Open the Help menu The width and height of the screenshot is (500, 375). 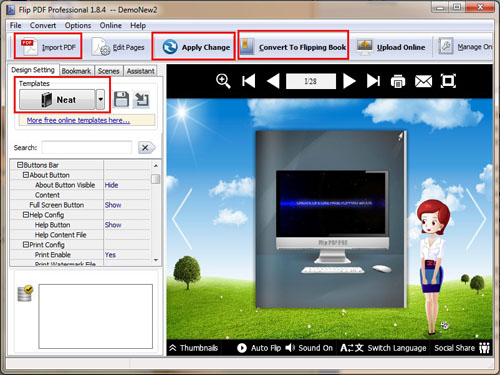click(138, 25)
